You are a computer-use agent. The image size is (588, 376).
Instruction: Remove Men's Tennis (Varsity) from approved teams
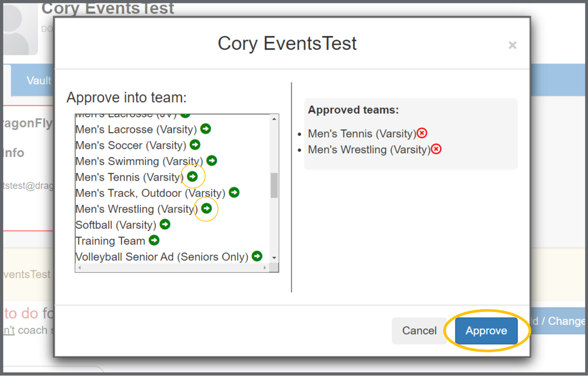422,133
